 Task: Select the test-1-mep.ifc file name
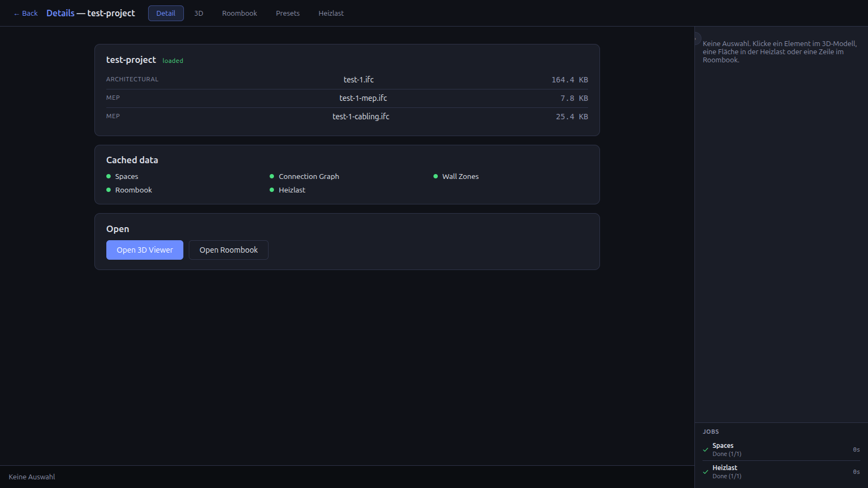coord(363,98)
